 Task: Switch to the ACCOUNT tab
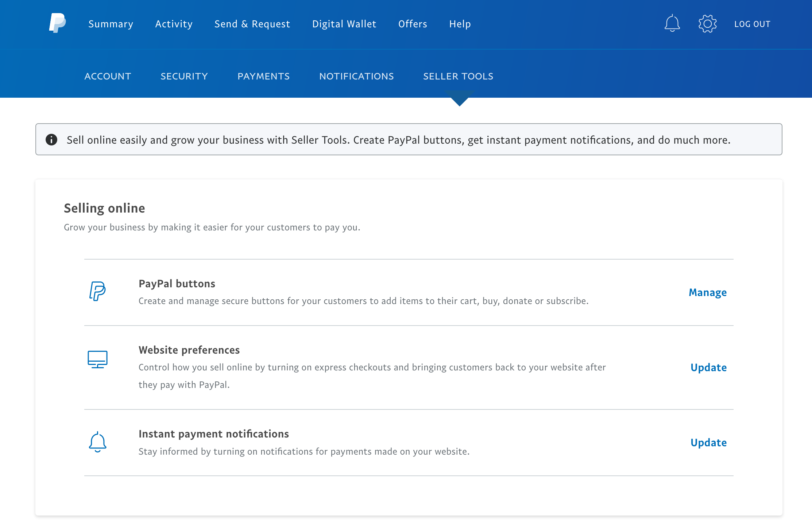108,76
